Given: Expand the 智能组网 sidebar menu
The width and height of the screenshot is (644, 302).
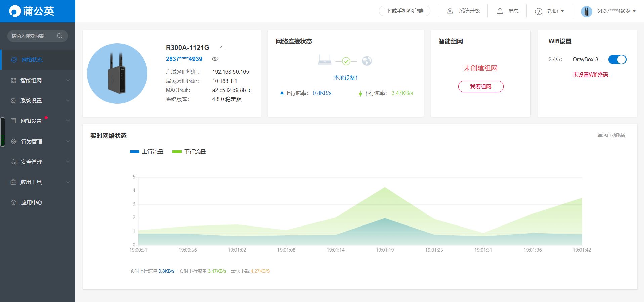Looking at the screenshot, I should pos(38,80).
